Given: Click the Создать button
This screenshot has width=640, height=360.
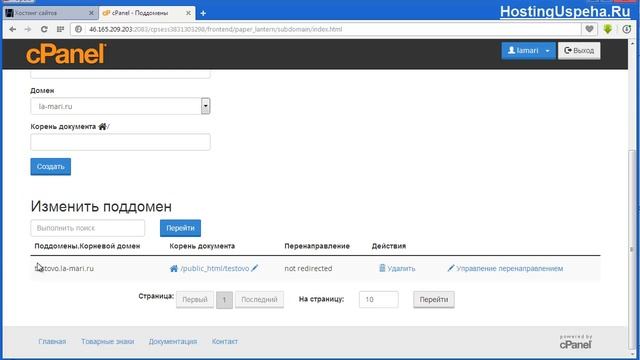Looking at the screenshot, I should click(x=51, y=167).
